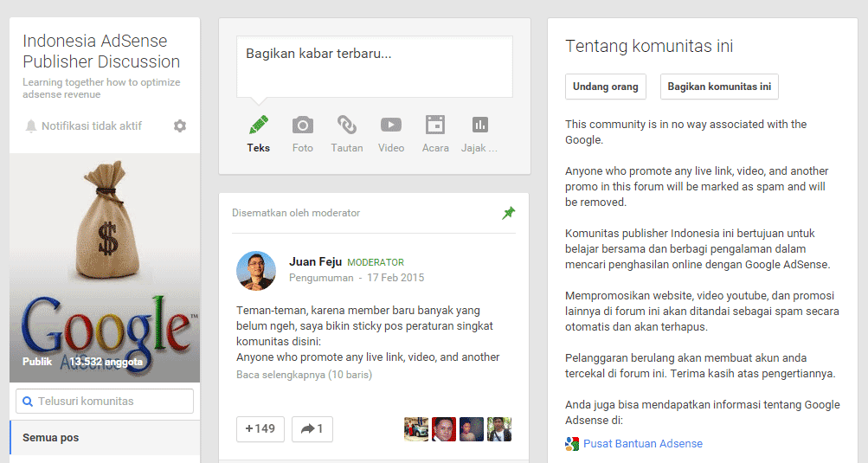Click the green pin icon on pinned post
Screen dimensions: 868x463
(x=508, y=213)
